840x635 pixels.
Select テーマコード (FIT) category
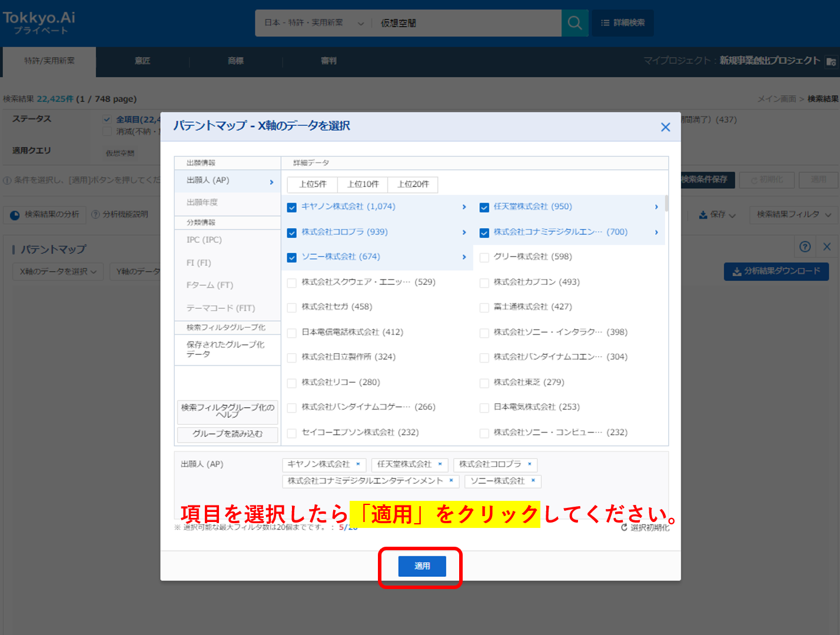click(227, 308)
